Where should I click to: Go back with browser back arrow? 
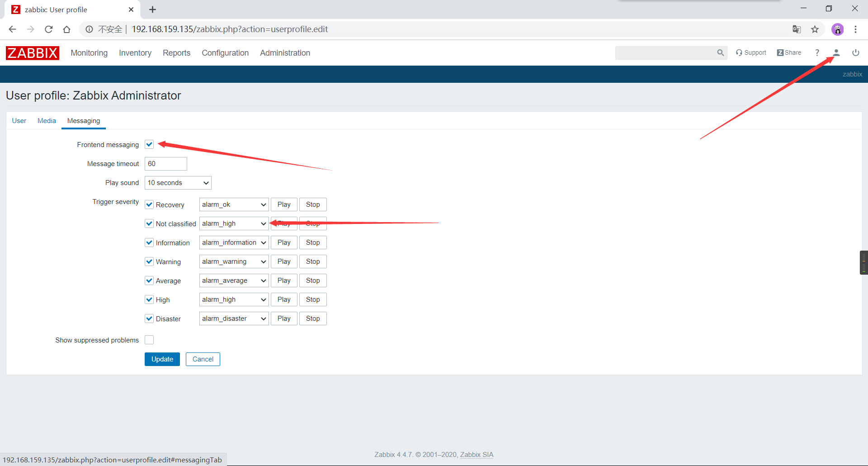[x=12, y=29]
